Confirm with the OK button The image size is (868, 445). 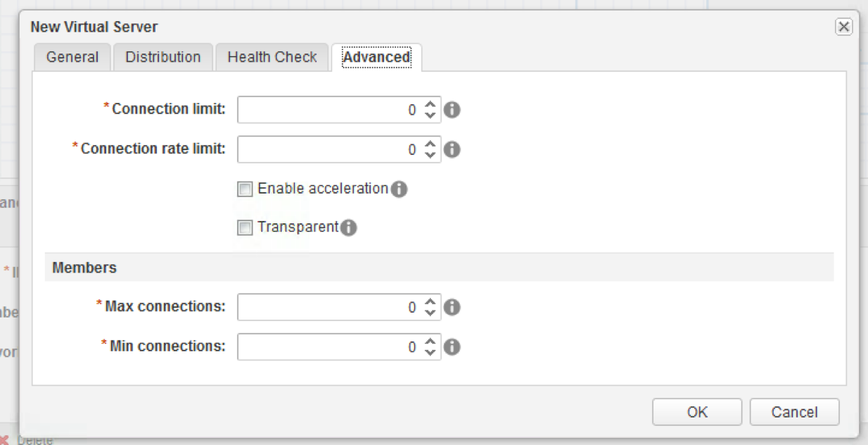pyautogui.click(x=697, y=412)
